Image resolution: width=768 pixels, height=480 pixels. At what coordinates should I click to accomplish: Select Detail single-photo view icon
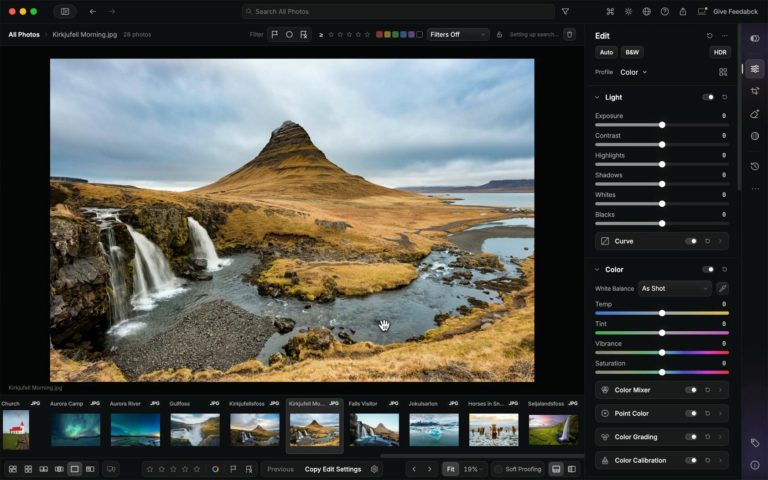74,469
